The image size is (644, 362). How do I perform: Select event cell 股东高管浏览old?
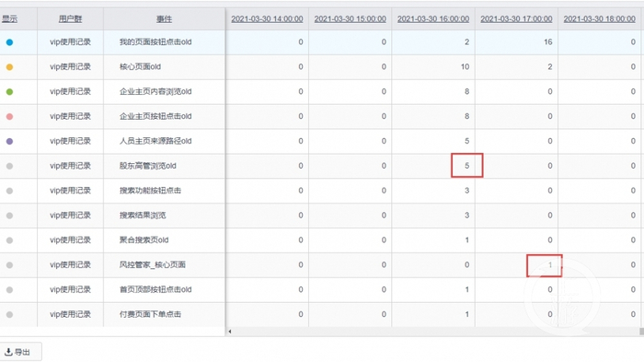click(x=148, y=166)
